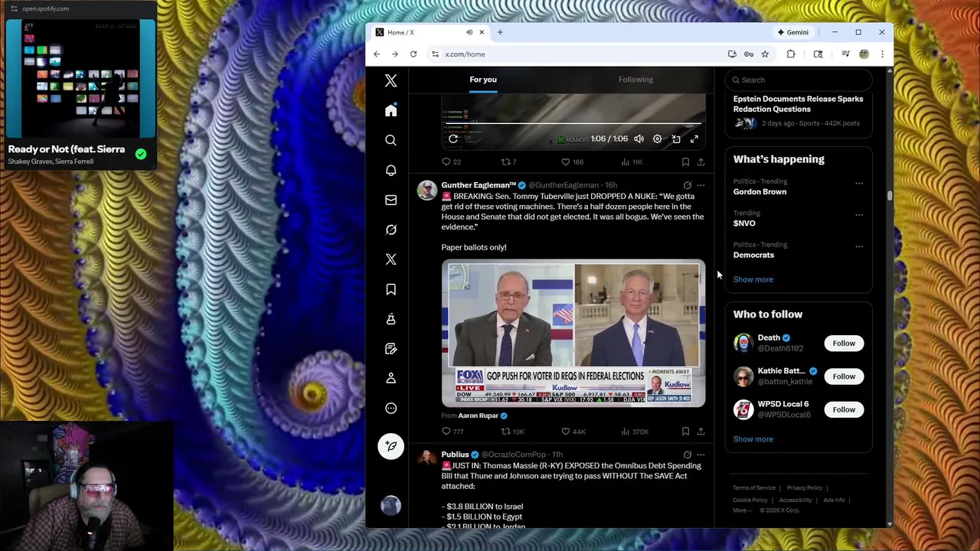Screen dimensions: 980x551
Task: Open Explore search icon in X sidebar
Action: coord(390,140)
